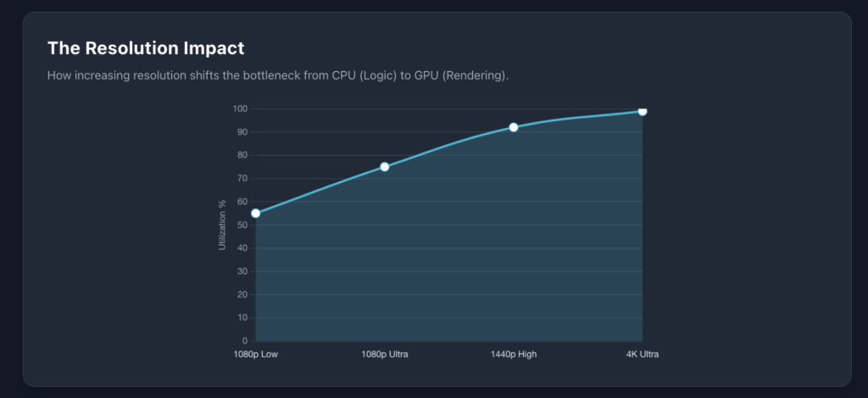Image resolution: width=868 pixels, height=398 pixels.
Task: Select the 1080p Ultra data point marker
Action: point(385,167)
